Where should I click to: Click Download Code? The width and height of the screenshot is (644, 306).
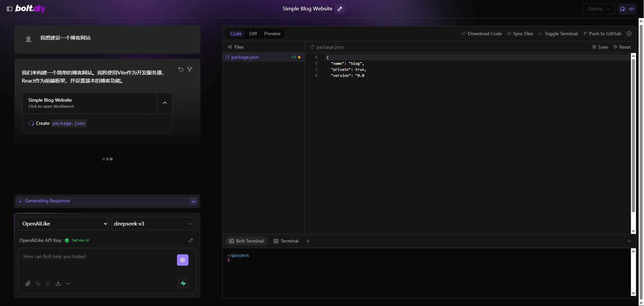click(481, 34)
